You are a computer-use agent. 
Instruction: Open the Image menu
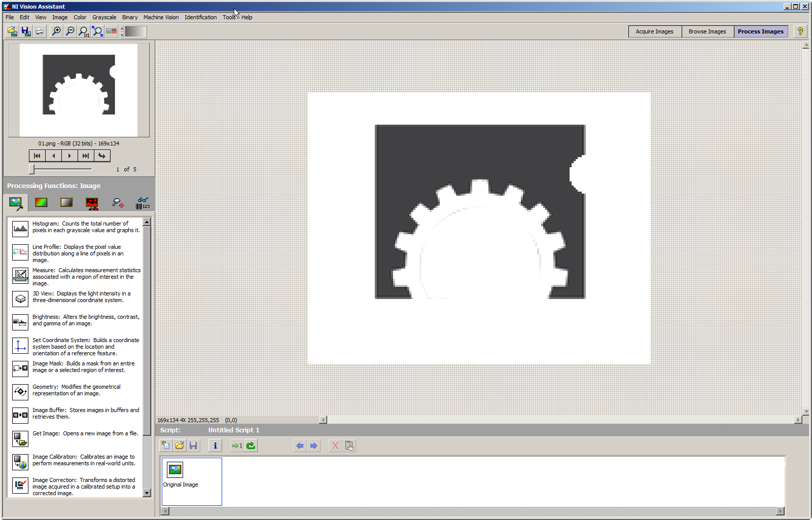click(x=60, y=17)
